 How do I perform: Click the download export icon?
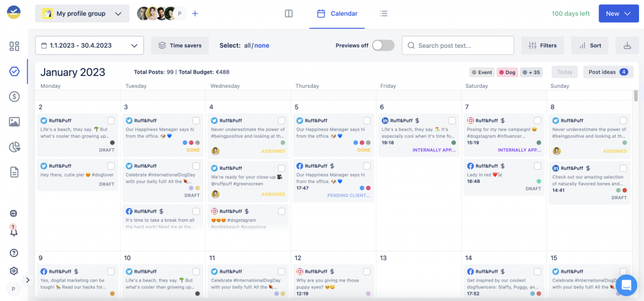point(626,45)
